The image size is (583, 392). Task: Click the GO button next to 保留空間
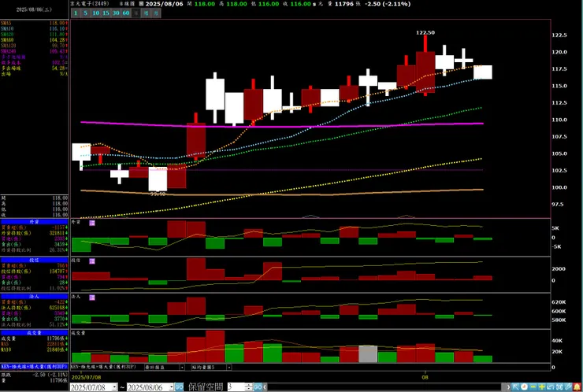click(258, 387)
